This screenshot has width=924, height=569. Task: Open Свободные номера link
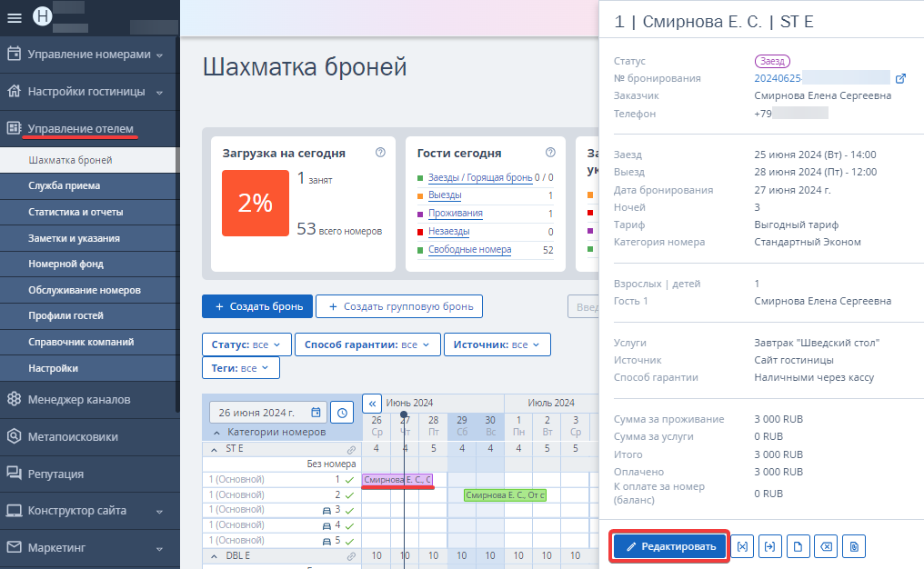[469, 250]
